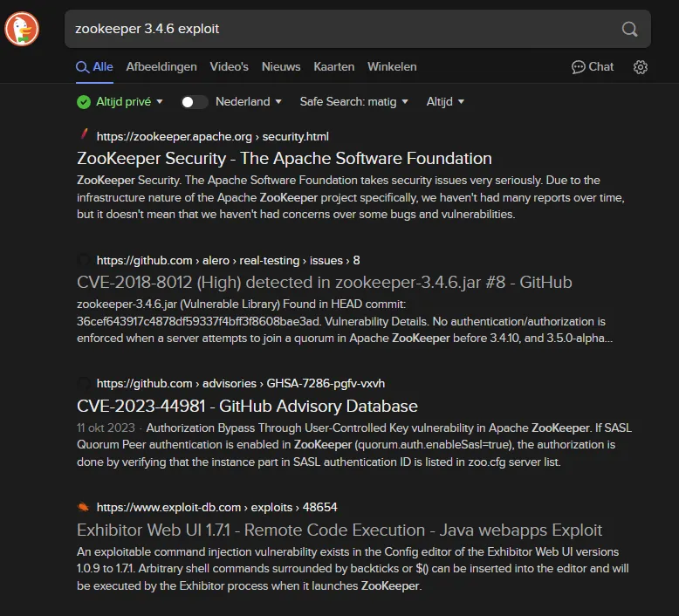Open Exhibitor Web UI Remote Code Execution link

pyautogui.click(x=339, y=530)
